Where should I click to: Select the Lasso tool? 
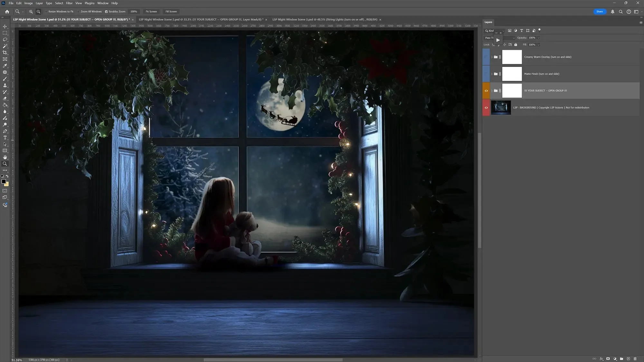(5, 40)
